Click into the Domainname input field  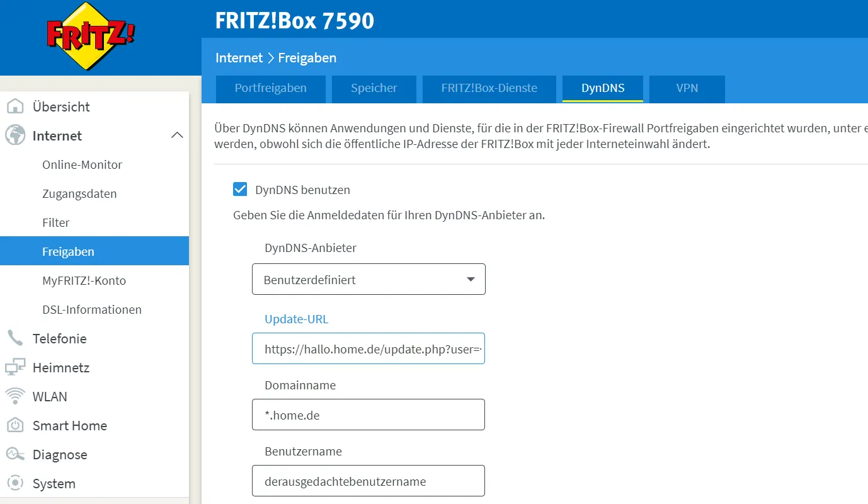pos(368,415)
